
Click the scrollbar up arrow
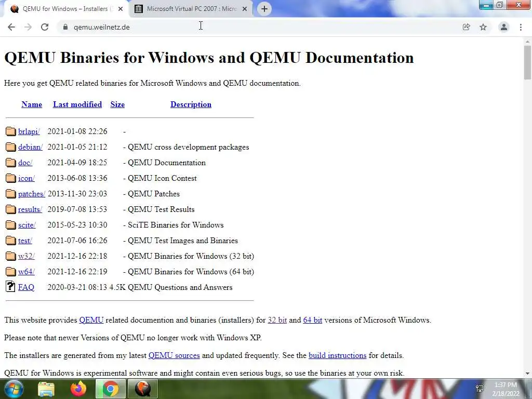pos(527,42)
